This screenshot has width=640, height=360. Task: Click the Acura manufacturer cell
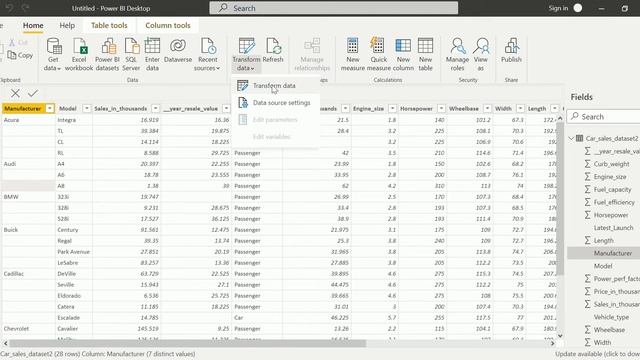coord(29,120)
